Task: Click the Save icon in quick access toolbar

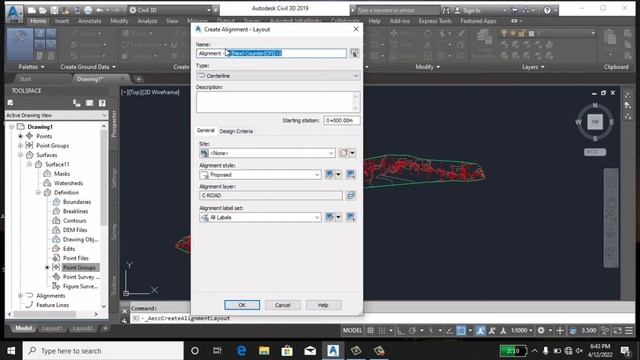Action: click(x=54, y=10)
